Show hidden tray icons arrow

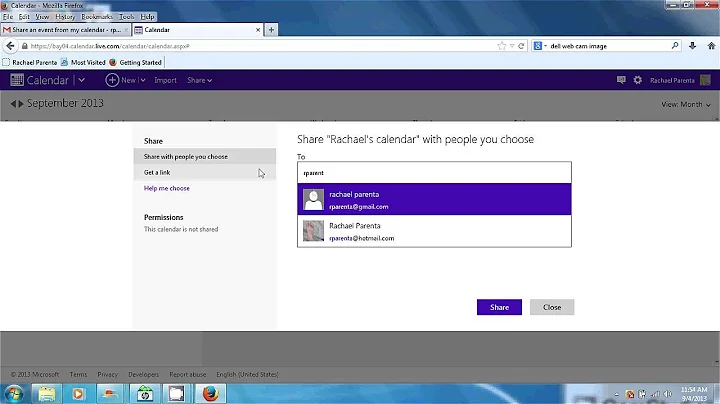pyautogui.click(x=617, y=394)
